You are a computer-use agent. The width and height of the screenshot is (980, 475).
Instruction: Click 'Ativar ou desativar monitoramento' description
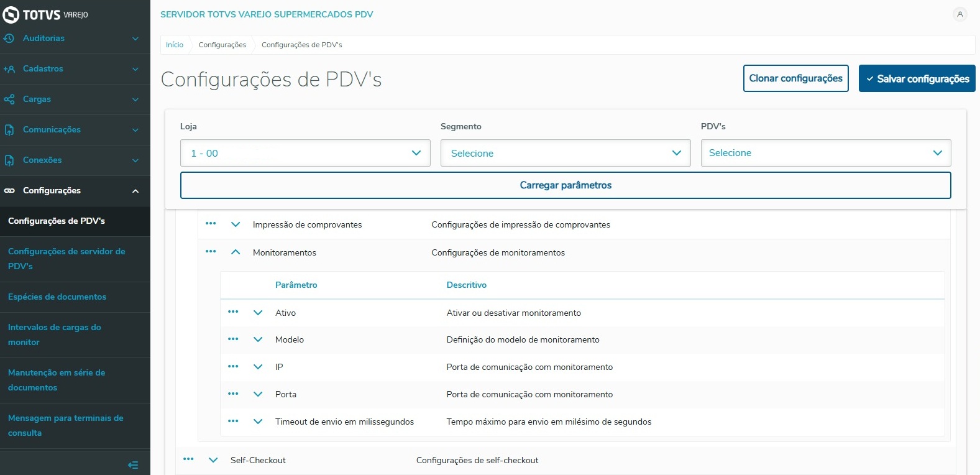pos(514,313)
